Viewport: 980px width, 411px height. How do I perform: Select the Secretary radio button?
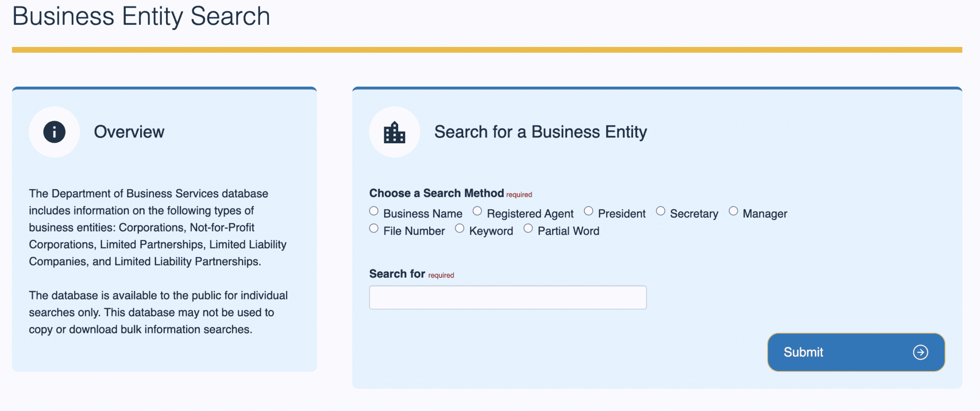[x=660, y=211]
